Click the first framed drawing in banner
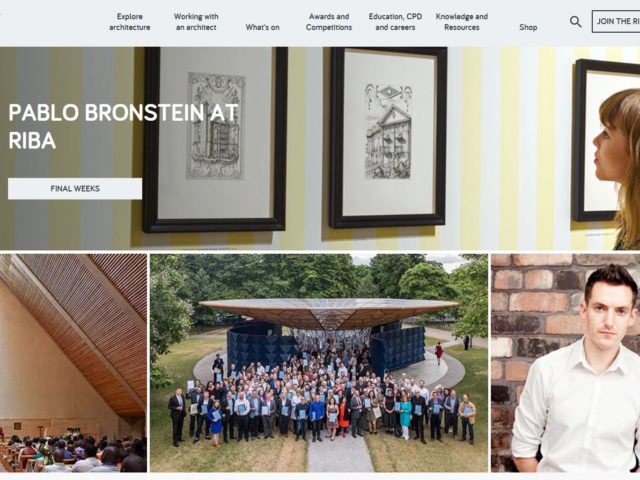Viewport: 640px width, 480px height. tap(215, 139)
